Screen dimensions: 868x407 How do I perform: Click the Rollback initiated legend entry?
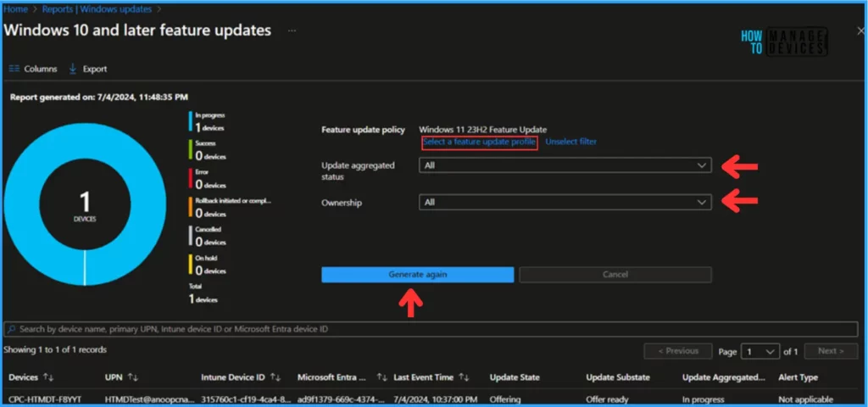pyautogui.click(x=231, y=208)
